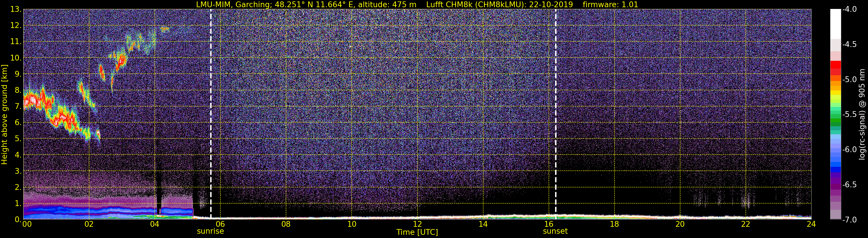Pick the white top section of the colorbar

(x=835, y=24)
